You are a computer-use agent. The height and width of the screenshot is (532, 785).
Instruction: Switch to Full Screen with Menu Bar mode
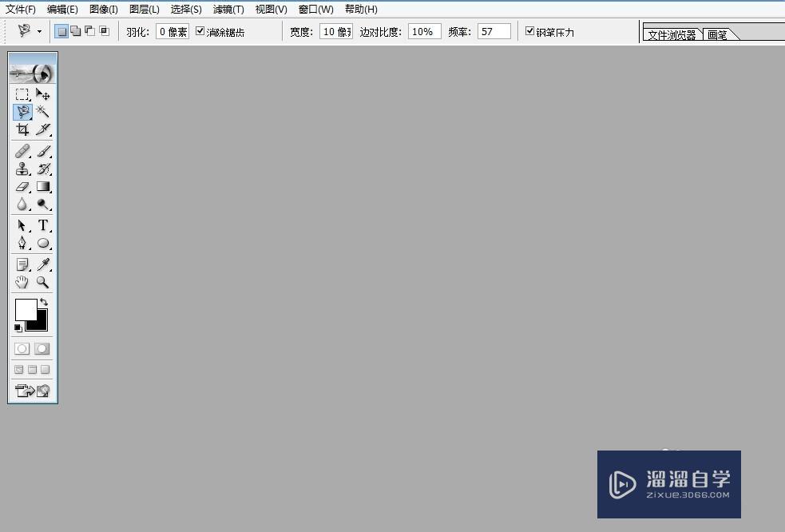click(33, 370)
